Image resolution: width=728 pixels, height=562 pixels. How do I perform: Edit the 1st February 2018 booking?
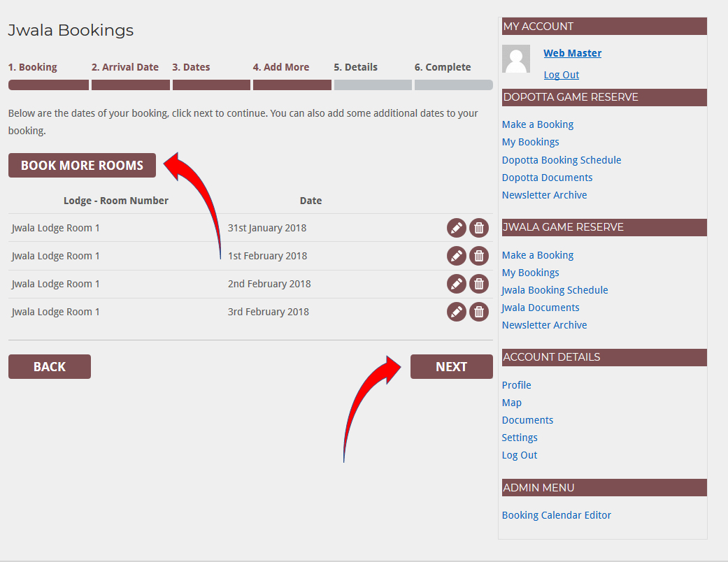pyautogui.click(x=456, y=256)
